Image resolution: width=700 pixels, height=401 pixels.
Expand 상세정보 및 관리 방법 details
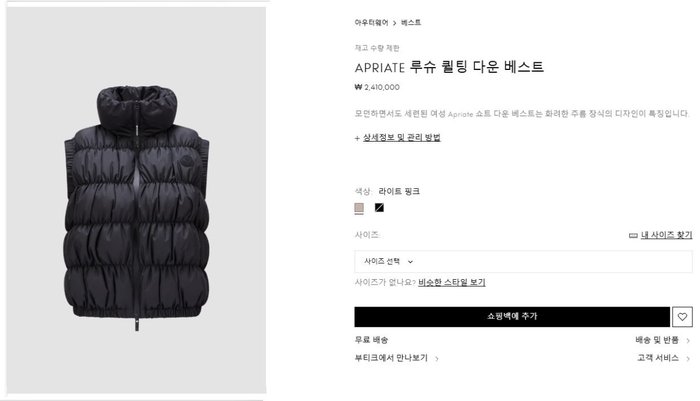(x=401, y=138)
